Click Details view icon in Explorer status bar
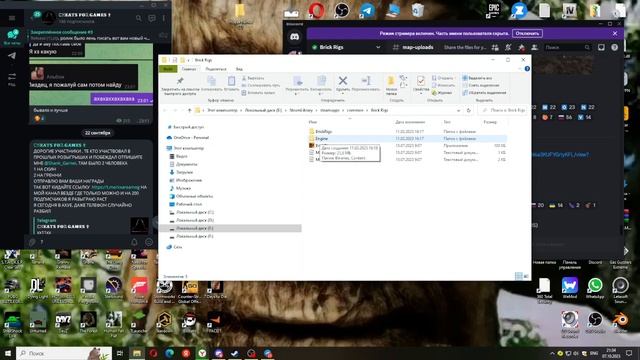 (x=518, y=276)
